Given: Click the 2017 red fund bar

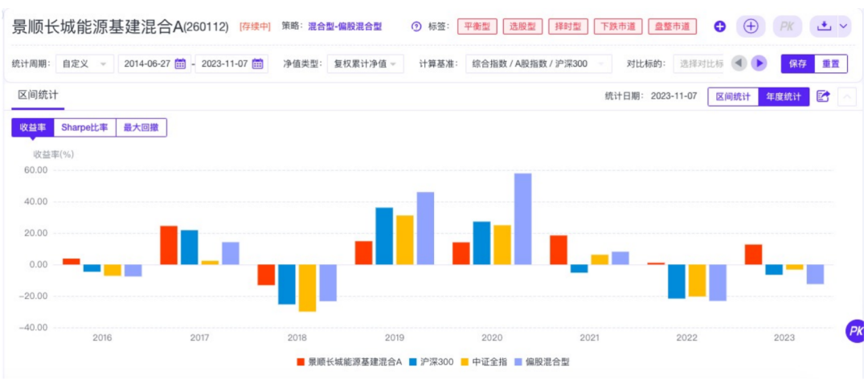Looking at the screenshot, I should (169, 246).
